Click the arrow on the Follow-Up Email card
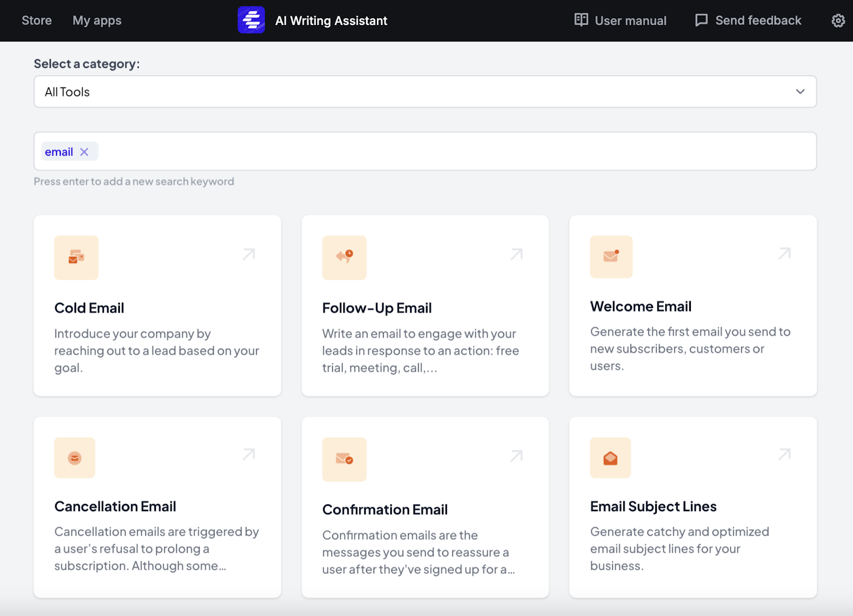This screenshot has height=616, width=853. [x=517, y=254]
